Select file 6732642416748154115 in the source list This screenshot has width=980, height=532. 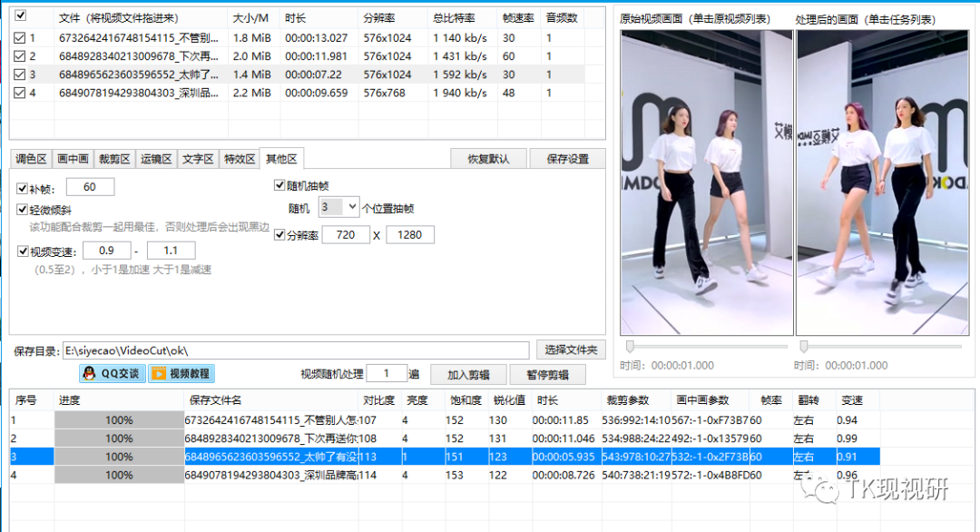[139, 38]
